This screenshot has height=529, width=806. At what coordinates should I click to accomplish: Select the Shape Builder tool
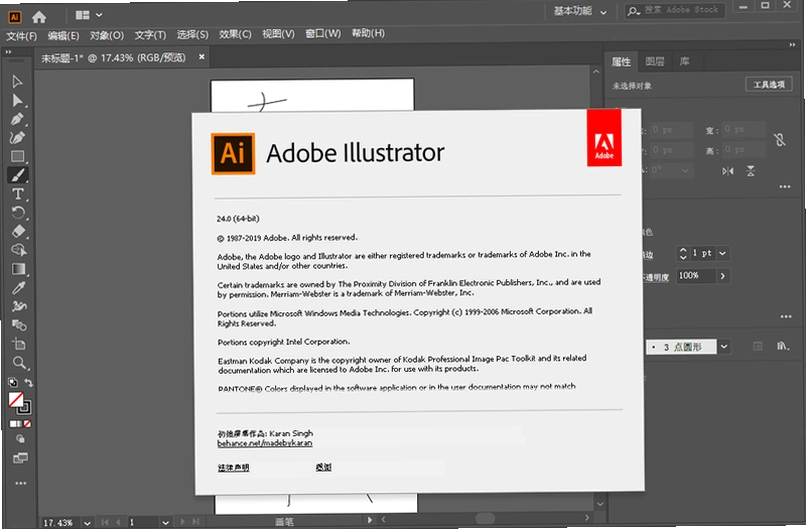(19, 250)
